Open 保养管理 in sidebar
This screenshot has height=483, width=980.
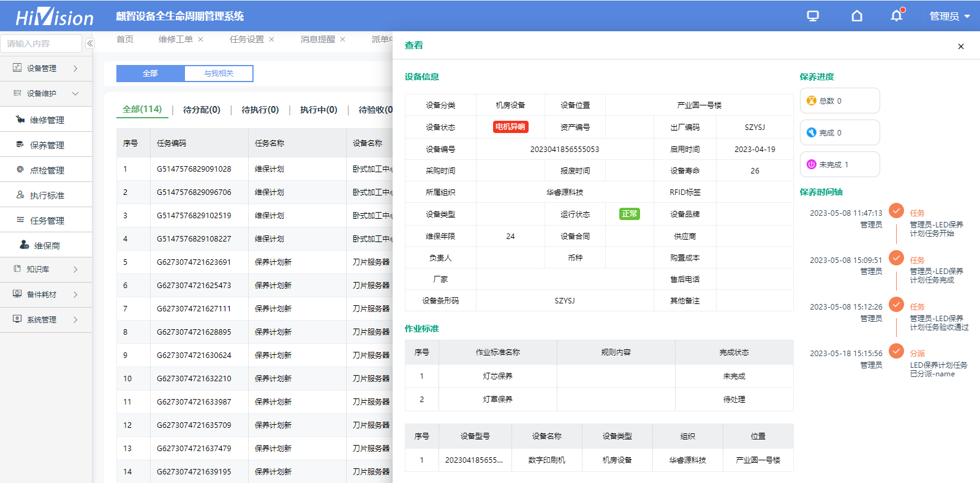46,145
